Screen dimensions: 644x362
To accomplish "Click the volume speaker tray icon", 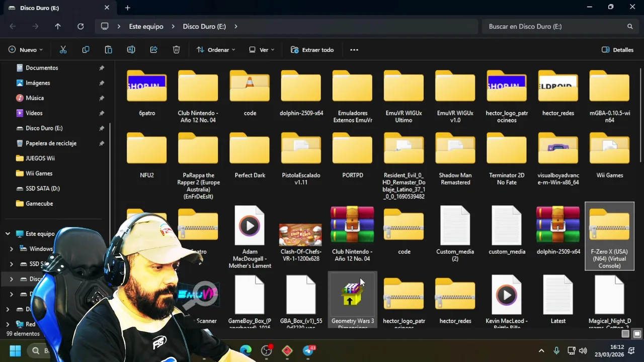I will point(583,350).
